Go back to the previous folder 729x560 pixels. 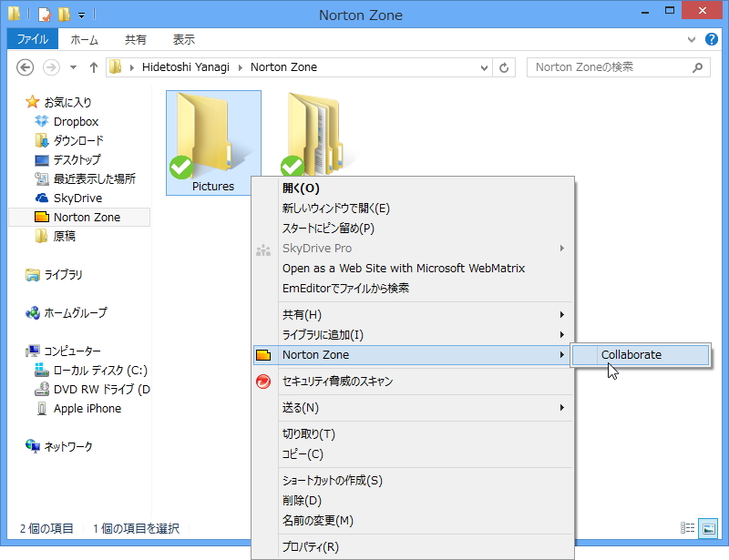[x=27, y=67]
